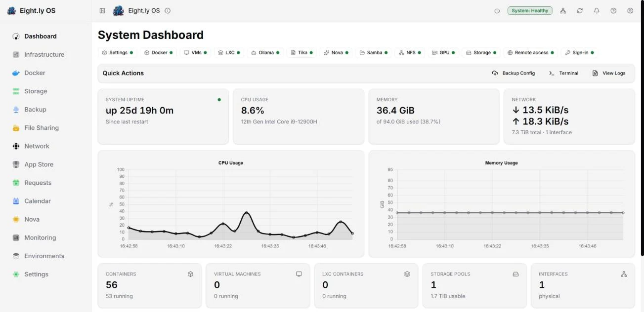Click the Virtual Machines monitor icon
Viewport: 644px width, 312px height.
click(299, 274)
